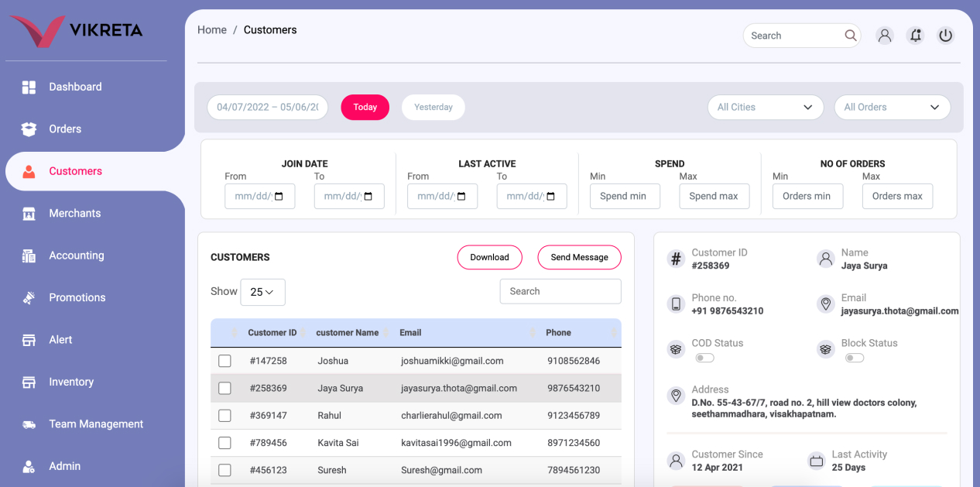Go to Accounting in the sidebar
The width and height of the screenshot is (980, 487).
[76, 256]
